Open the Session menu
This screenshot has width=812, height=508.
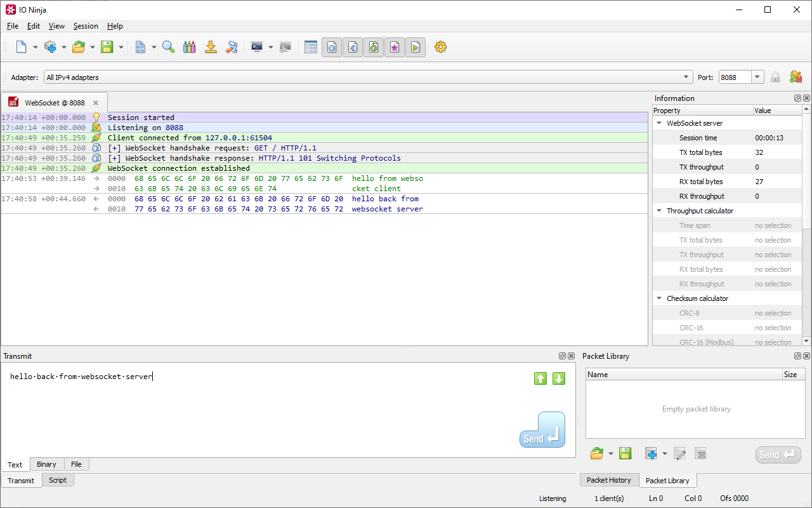click(86, 26)
